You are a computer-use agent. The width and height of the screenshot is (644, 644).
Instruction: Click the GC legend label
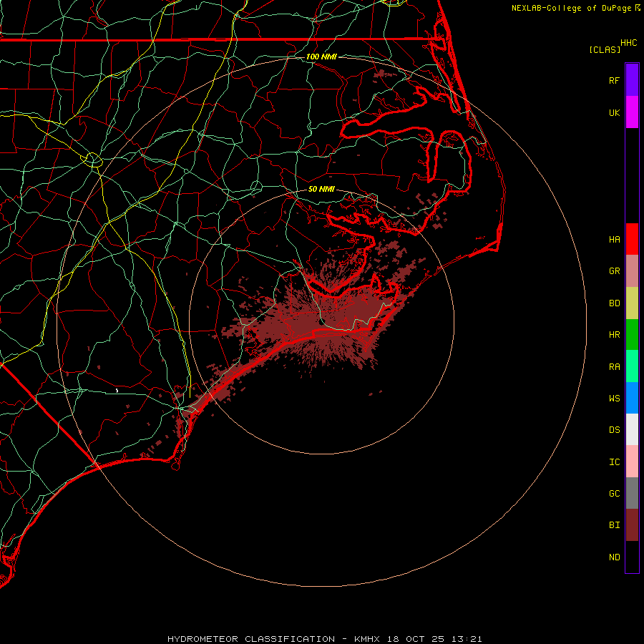pos(614,494)
